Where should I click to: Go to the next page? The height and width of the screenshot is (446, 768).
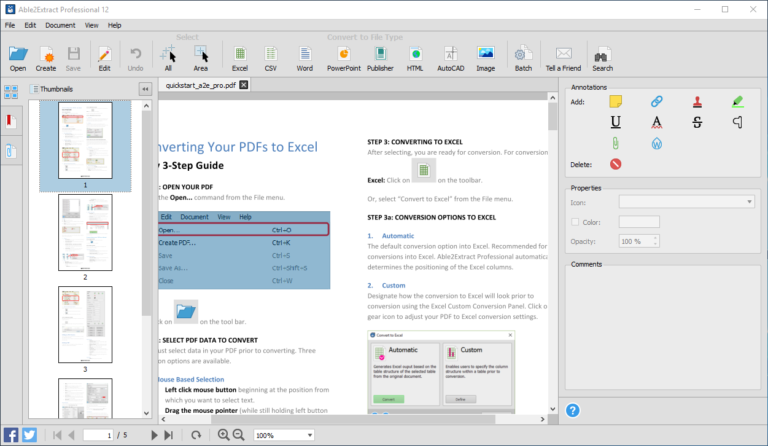tap(154, 435)
